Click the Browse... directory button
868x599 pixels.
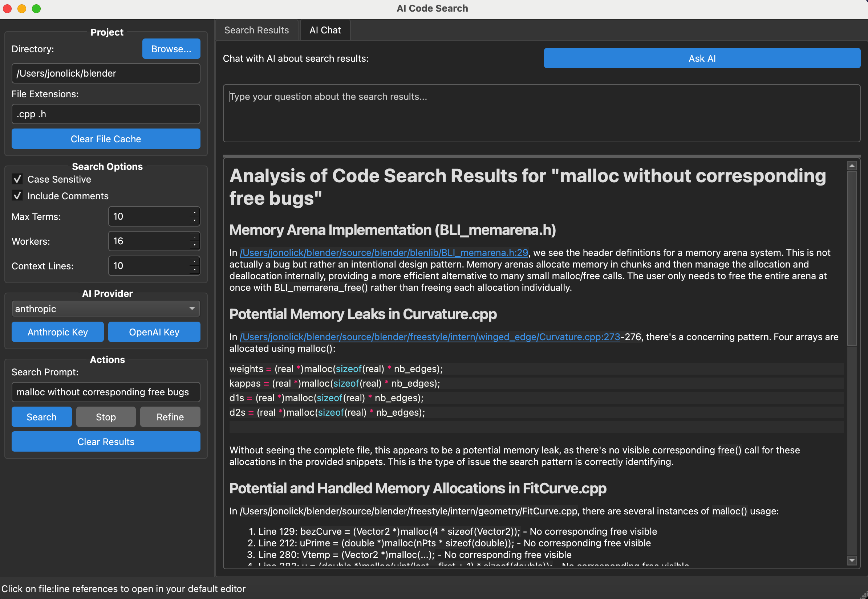[171, 49]
